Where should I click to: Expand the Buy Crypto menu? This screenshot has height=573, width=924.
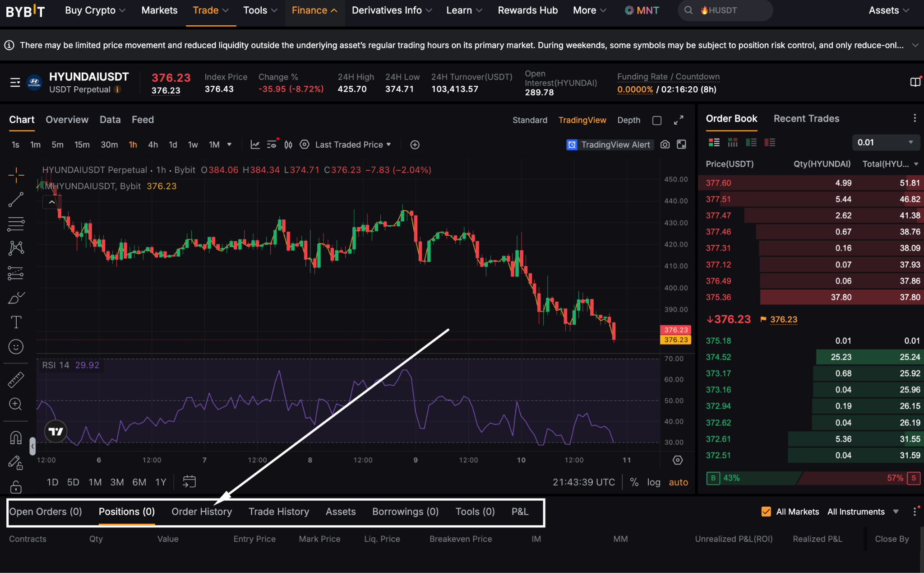coord(95,10)
